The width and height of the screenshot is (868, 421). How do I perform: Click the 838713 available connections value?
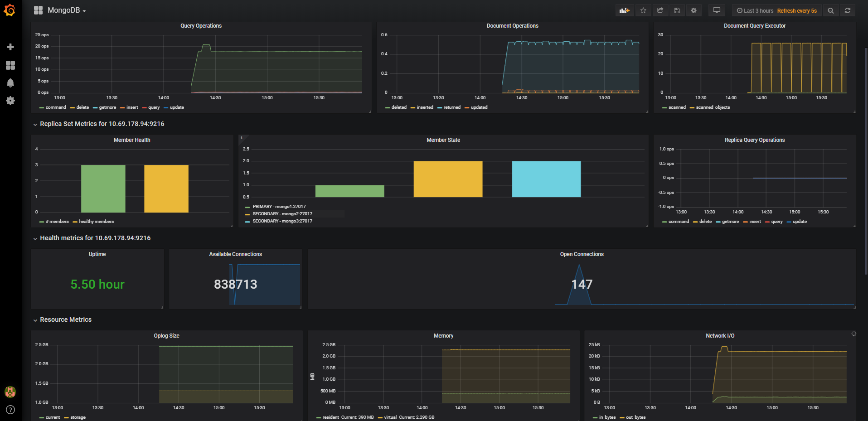pos(236,284)
